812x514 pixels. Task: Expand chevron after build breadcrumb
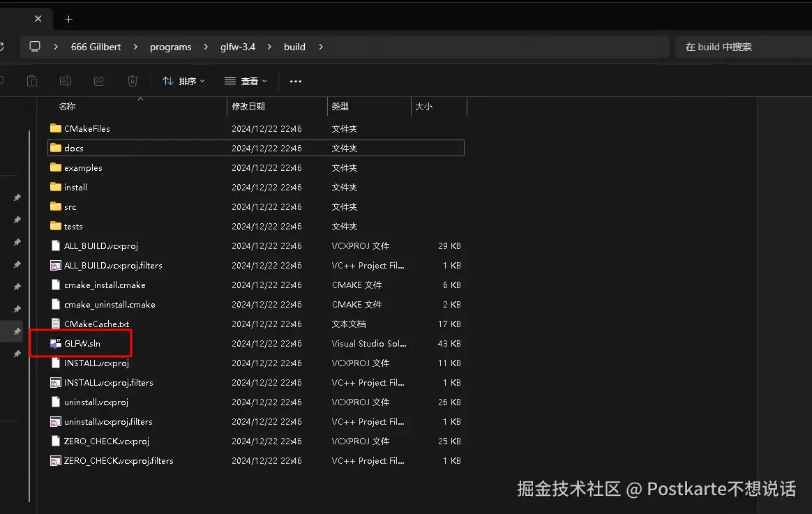(321, 47)
